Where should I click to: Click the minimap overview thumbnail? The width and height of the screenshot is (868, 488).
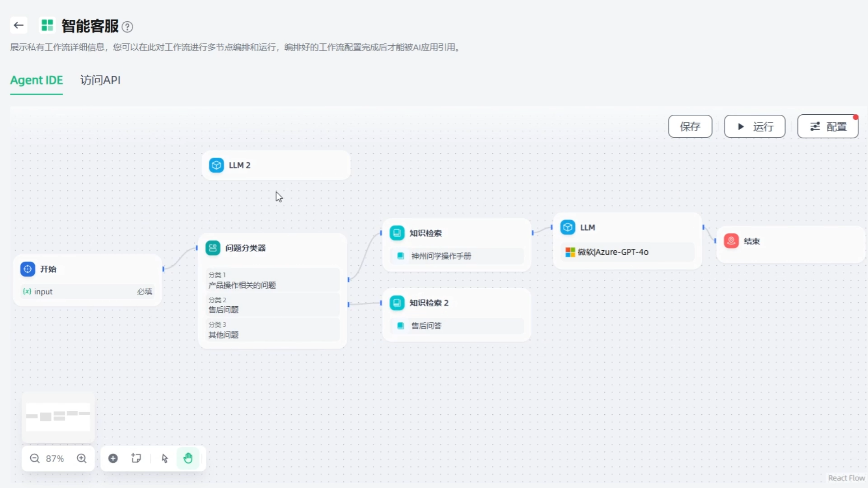tap(58, 416)
